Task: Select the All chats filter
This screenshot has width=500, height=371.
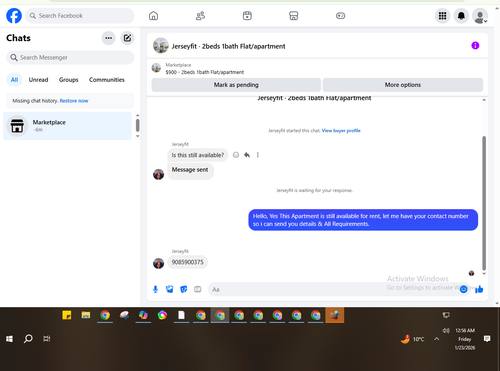Action: [x=14, y=80]
